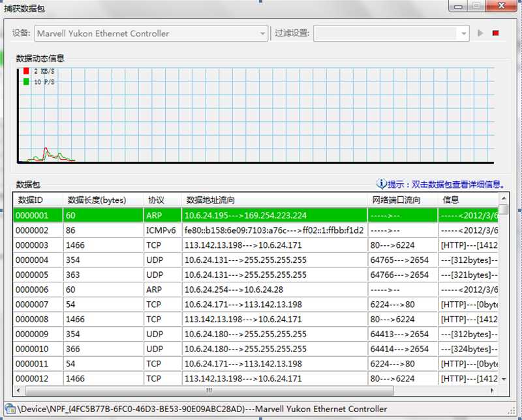Close the 捕获数据包 window
Image resolution: width=522 pixels, height=420 pixels.
click(x=501, y=6)
